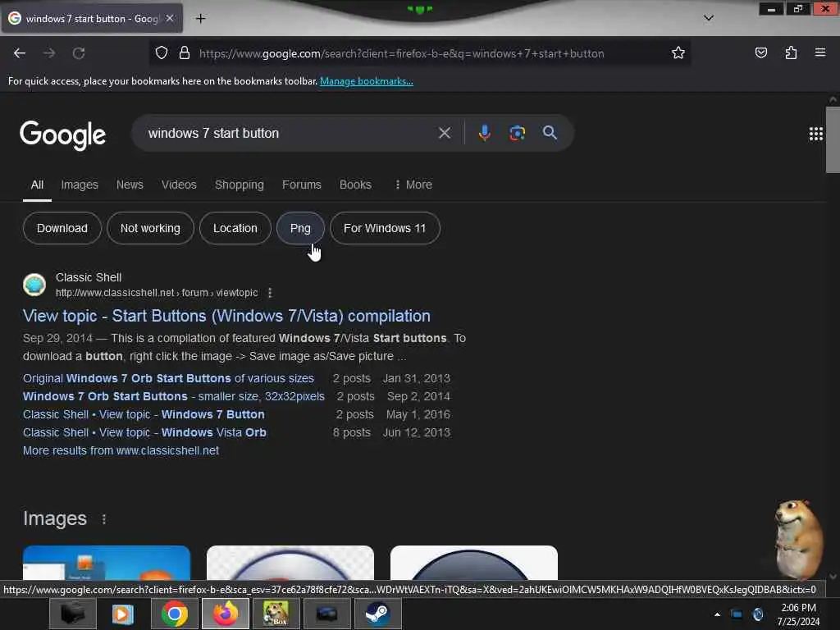Open the Windows Vista Orb topic link
This screenshot has width=840, height=630.
(x=144, y=433)
